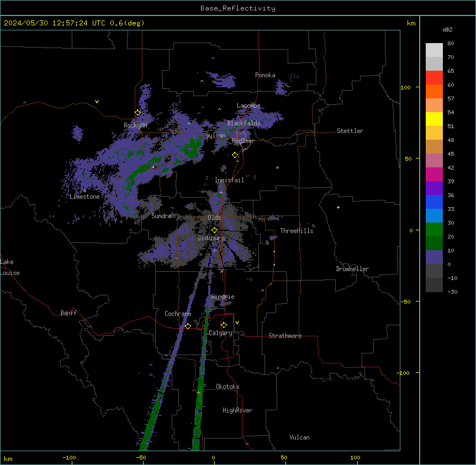Image resolution: width=476 pixels, height=465 pixels.
Task: Click the yellow 51 dBZ legend swatch
Action: pos(434,119)
